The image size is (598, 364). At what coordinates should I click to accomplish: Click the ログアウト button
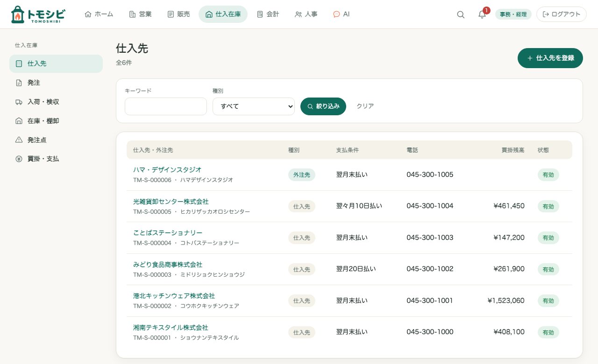coord(562,14)
